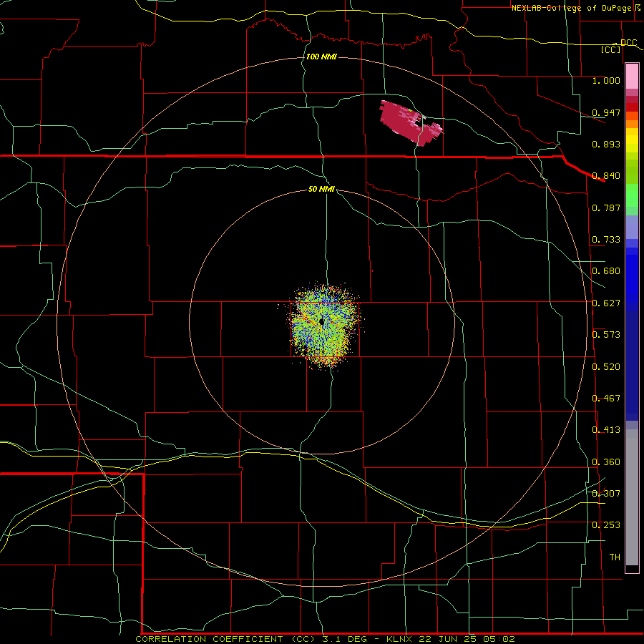Click the 100 NMI range ring label
The height and width of the screenshot is (644, 644).
pyautogui.click(x=321, y=57)
